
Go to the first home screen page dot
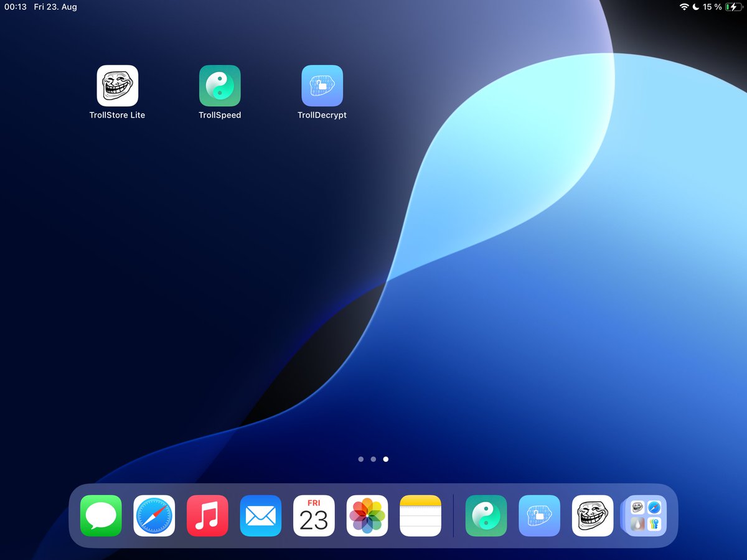click(x=361, y=459)
